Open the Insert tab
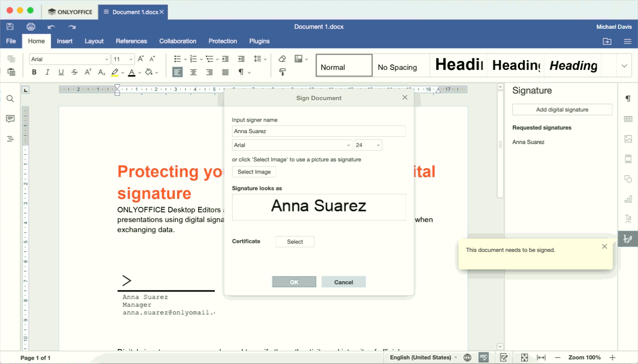 (65, 41)
